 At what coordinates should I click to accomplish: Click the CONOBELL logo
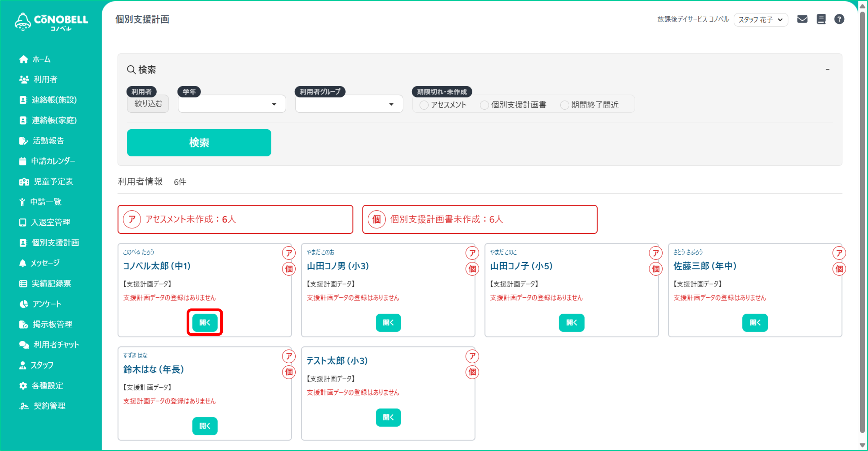(x=51, y=22)
